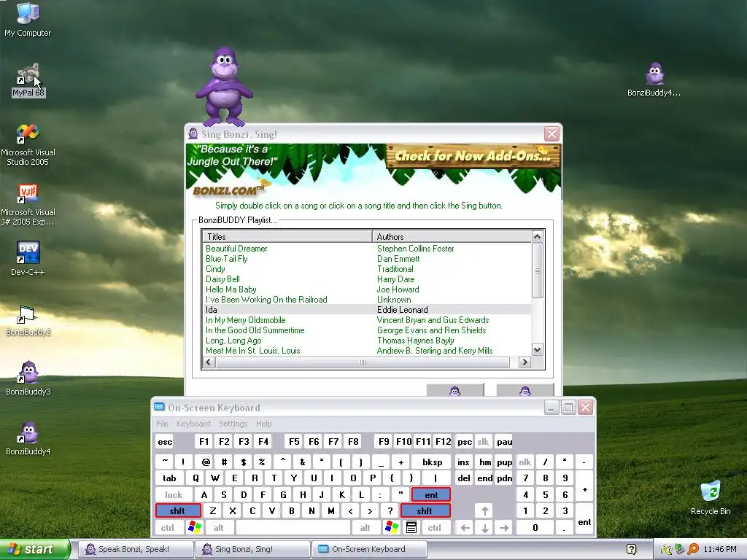Image resolution: width=747 pixels, height=560 pixels.
Task: Toggle the right ctrl key on keyboard
Action: (435, 528)
